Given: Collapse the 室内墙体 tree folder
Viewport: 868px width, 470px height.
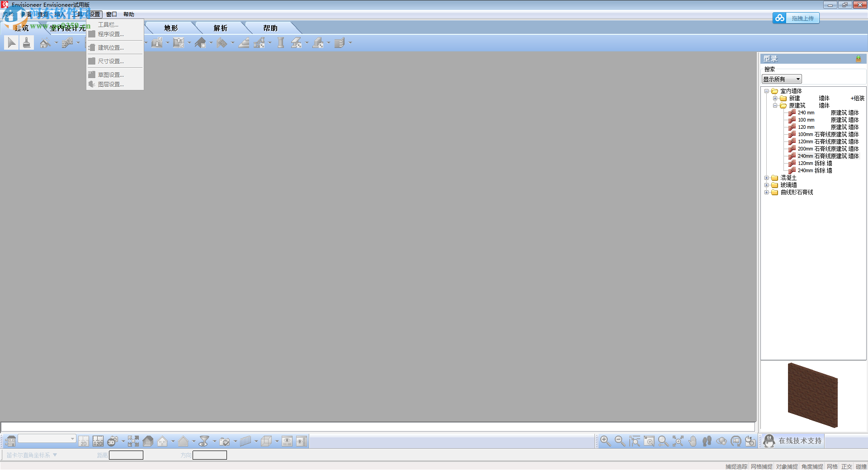Looking at the screenshot, I should click(767, 91).
